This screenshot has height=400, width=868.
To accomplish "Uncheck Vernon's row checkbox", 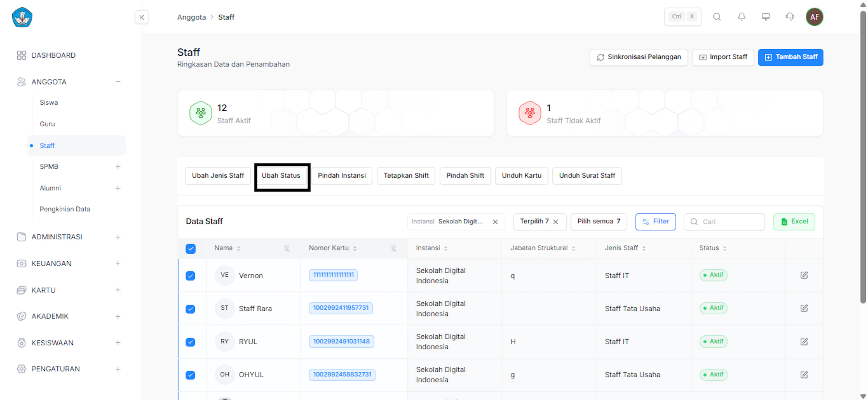I will (x=190, y=276).
